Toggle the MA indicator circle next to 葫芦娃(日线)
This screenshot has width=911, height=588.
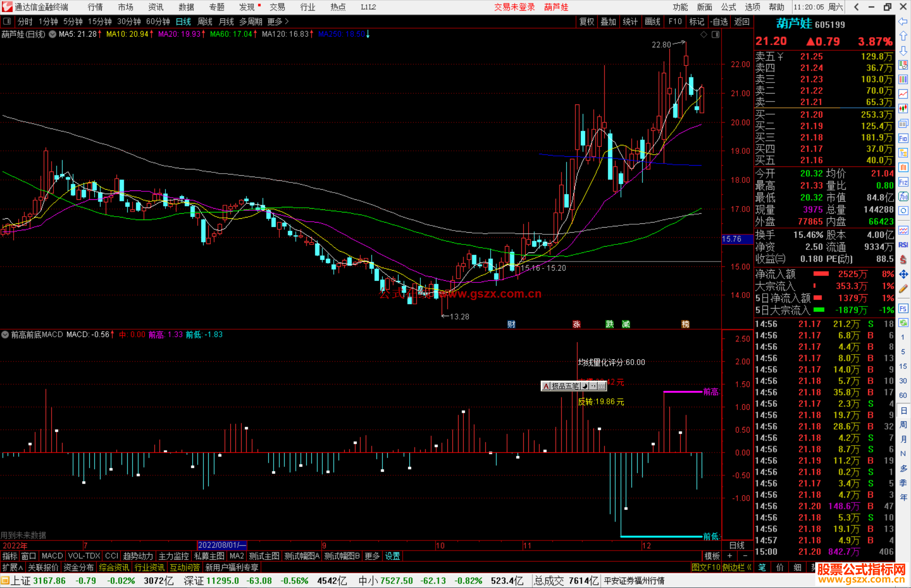[x=52, y=35]
